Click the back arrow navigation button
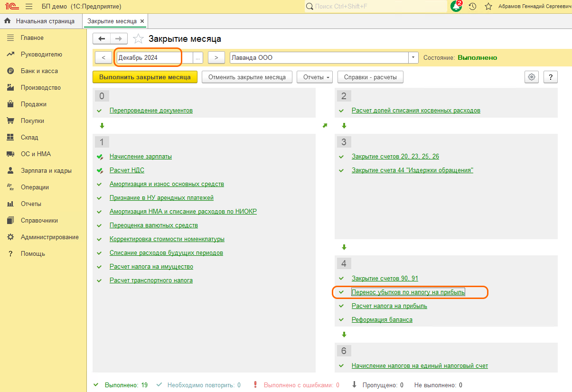This screenshot has width=572, height=392. pos(102,39)
